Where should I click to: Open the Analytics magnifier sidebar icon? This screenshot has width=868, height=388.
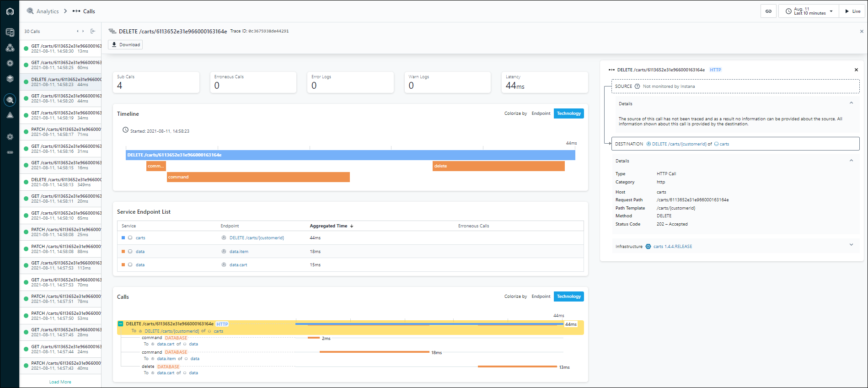click(10, 100)
